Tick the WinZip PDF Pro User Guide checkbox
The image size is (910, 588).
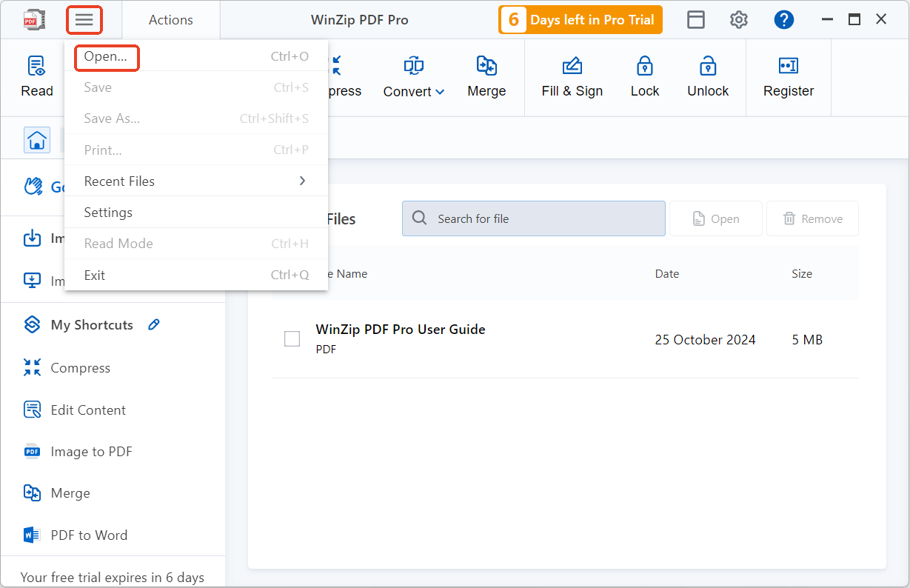click(292, 338)
